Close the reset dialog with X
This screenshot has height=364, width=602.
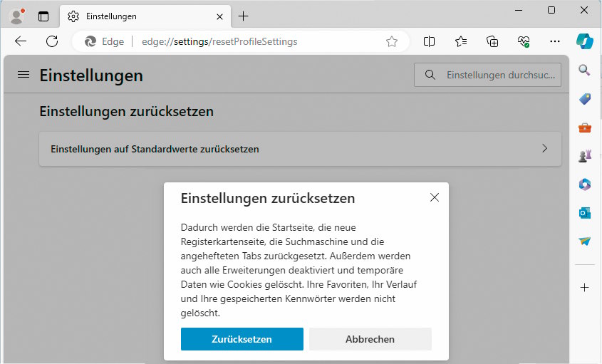pos(435,197)
